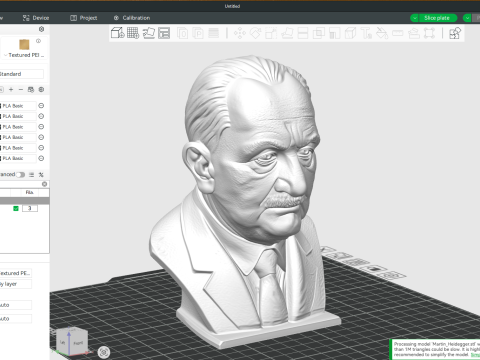Click the Slice plate button
The image size is (480, 360).
pos(437,18)
